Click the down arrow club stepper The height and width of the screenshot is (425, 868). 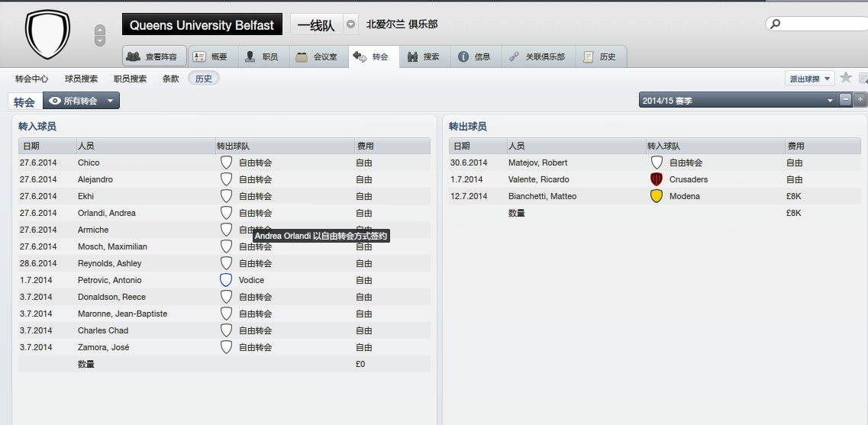(x=100, y=41)
